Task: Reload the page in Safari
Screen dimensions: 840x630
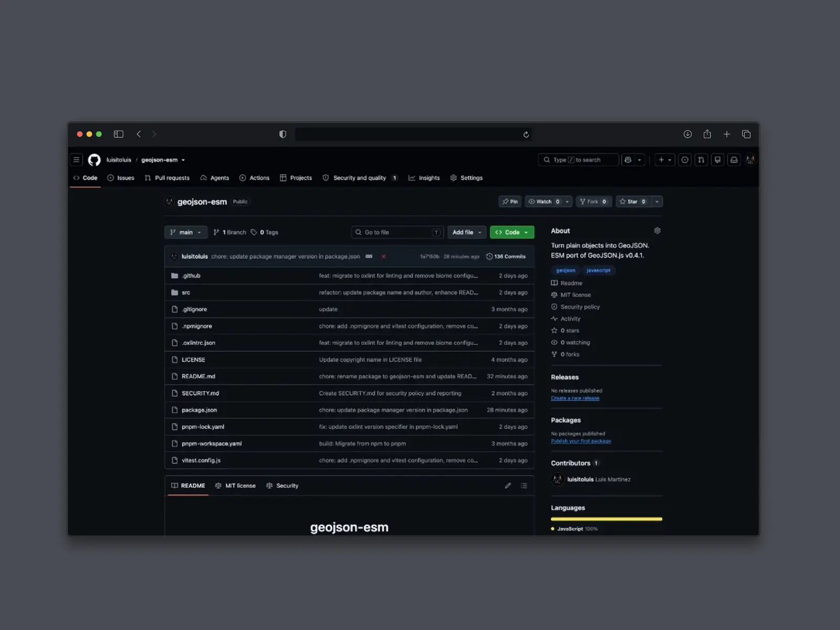Action: point(526,134)
